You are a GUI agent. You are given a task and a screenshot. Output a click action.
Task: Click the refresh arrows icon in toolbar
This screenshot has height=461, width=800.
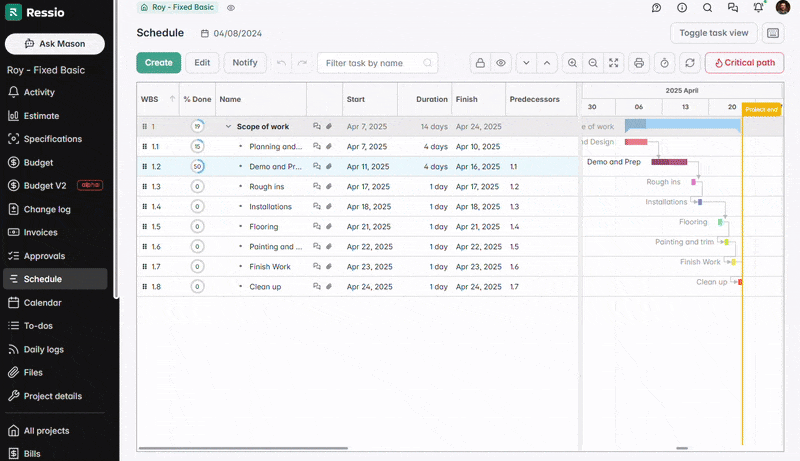tap(689, 63)
